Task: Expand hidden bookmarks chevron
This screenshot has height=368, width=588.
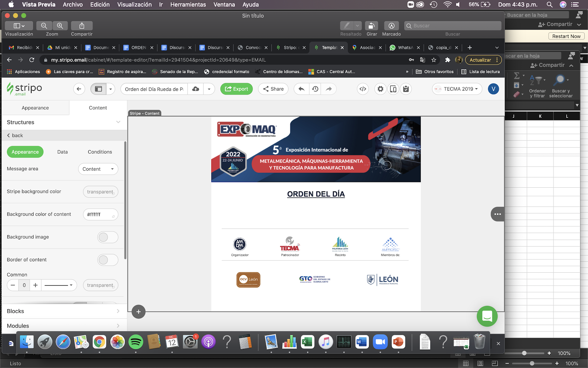Action: 407,71
